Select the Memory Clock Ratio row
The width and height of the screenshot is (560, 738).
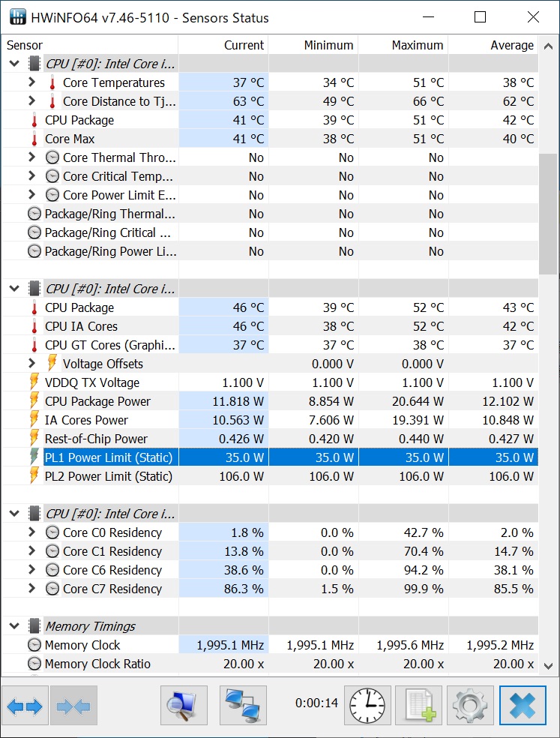tap(97, 664)
